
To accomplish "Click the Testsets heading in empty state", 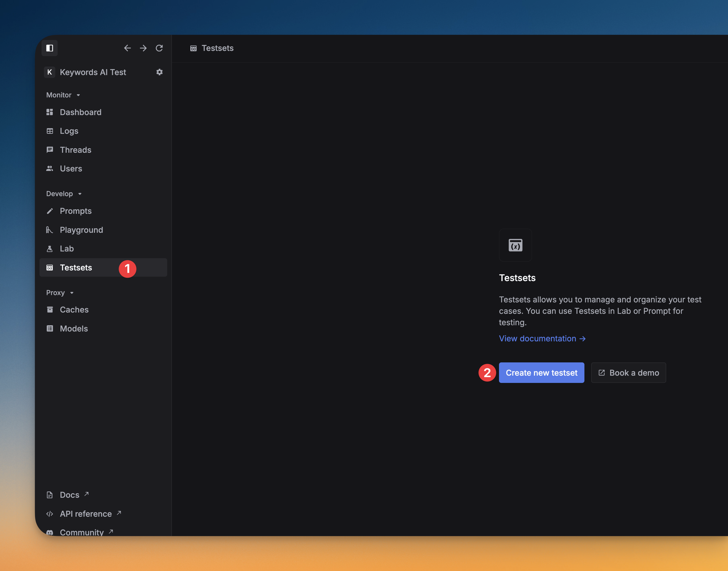I will [517, 278].
